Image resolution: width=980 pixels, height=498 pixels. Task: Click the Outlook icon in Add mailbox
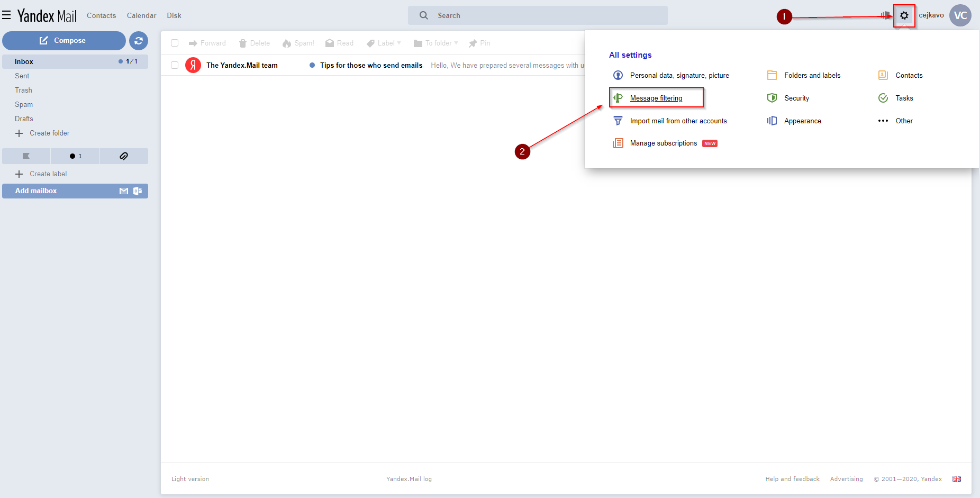coord(138,191)
